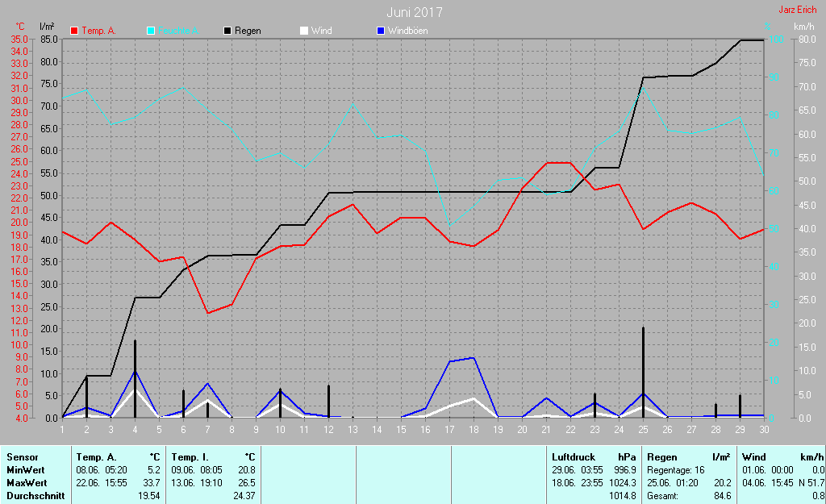This screenshot has height=504, width=826.
Task: Select the Regen legend label
Action: pyautogui.click(x=248, y=31)
